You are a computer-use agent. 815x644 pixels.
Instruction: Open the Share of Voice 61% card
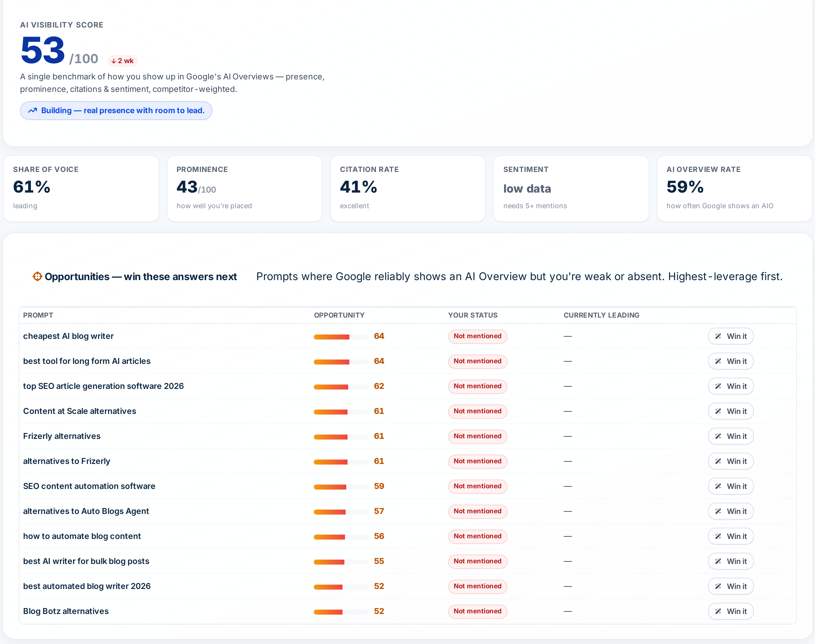point(81,188)
